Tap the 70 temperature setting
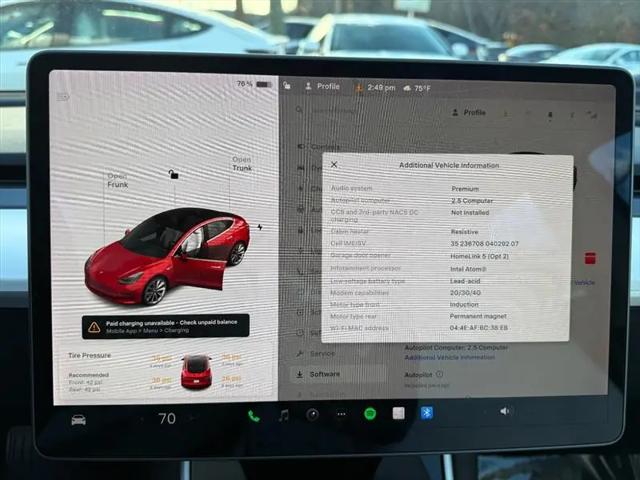The image size is (640, 480). tap(167, 418)
